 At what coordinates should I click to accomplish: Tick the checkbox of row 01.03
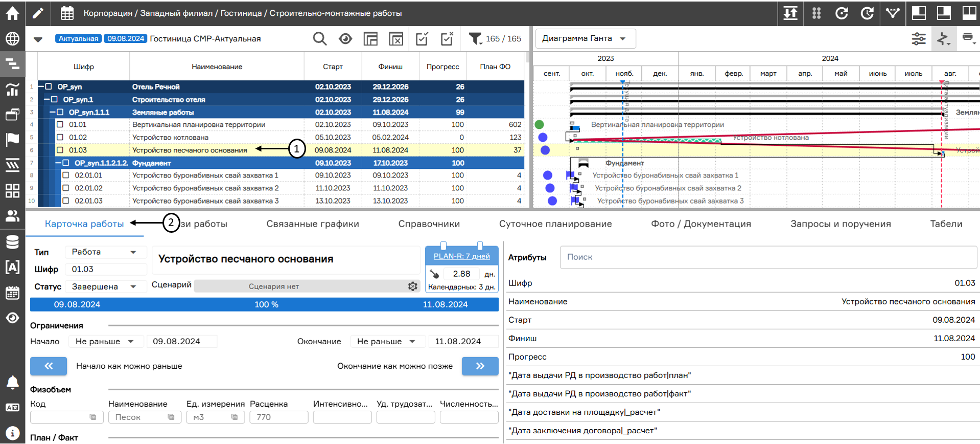60,150
